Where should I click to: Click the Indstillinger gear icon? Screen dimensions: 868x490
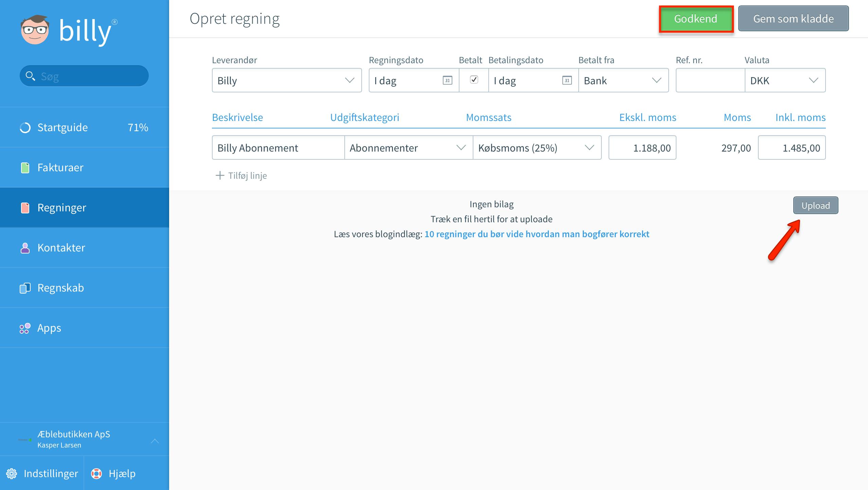(x=12, y=473)
